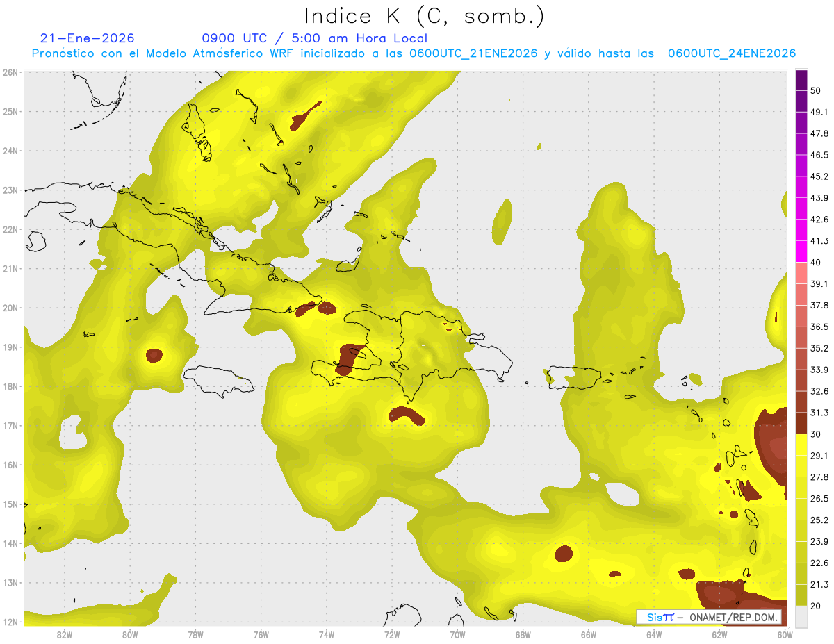
Task: Click the colorbar value "32.6"
Action: point(819,391)
